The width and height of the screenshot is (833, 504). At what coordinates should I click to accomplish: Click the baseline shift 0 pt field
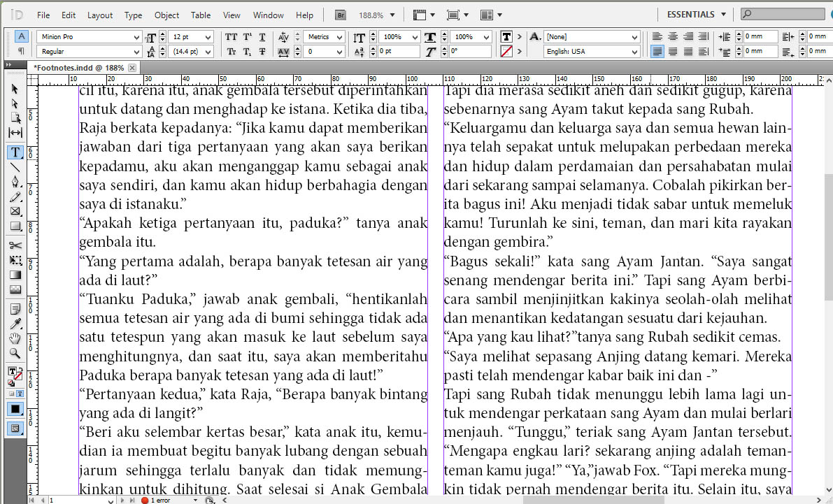(399, 52)
